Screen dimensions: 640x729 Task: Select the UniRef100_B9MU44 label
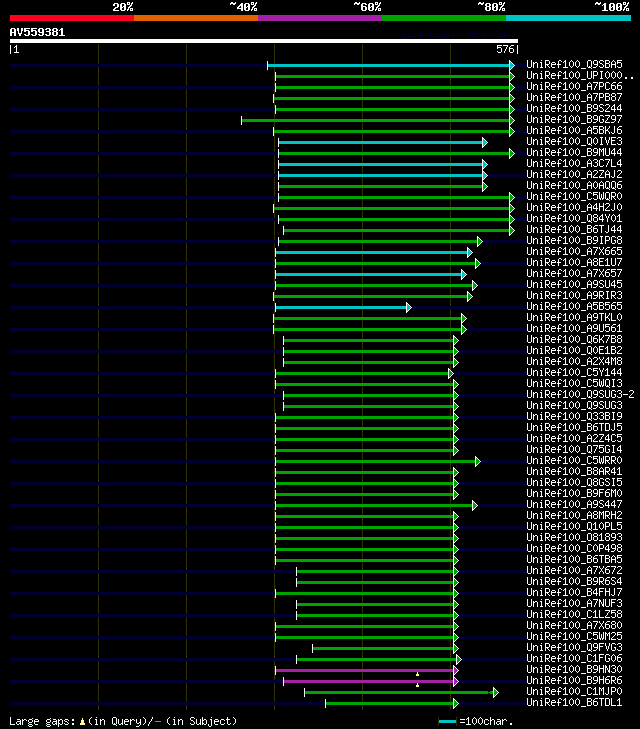(574, 152)
